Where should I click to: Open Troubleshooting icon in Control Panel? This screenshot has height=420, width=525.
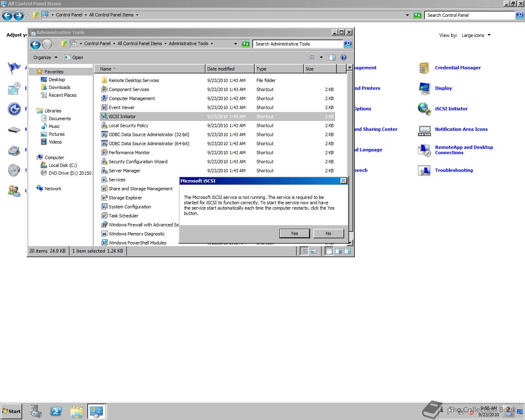[x=424, y=170]
